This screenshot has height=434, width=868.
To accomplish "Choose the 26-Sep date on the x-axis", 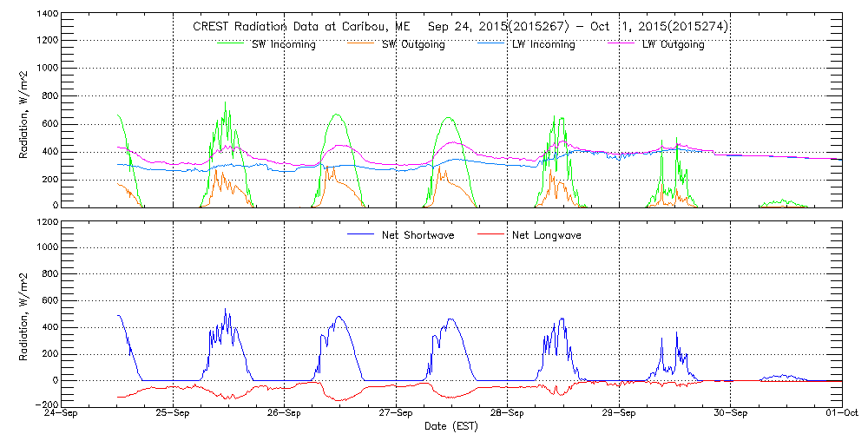I will [x=285, y=413].
